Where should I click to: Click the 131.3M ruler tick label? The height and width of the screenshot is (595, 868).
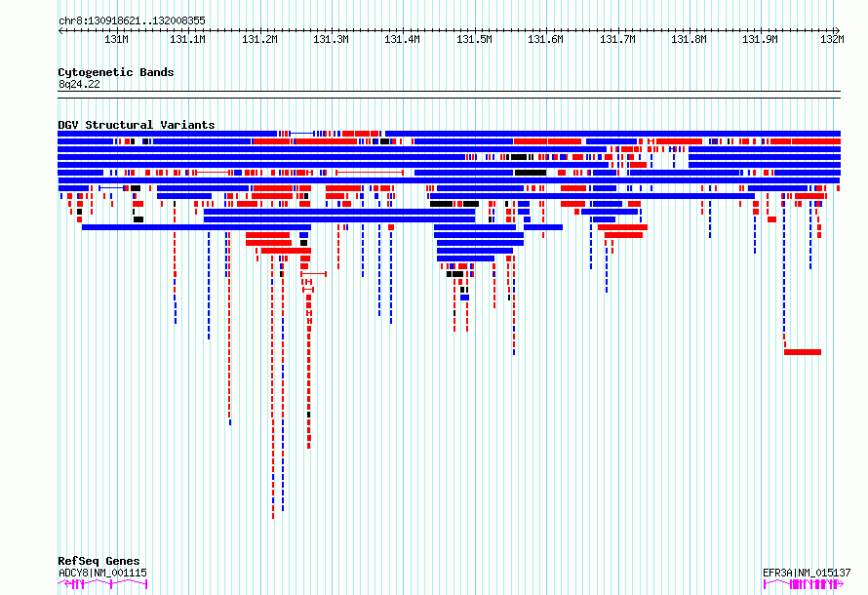[331, 39]
